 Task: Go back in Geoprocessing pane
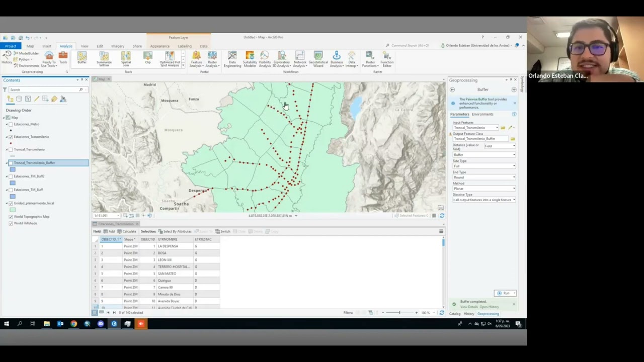[x=452, y=89]
